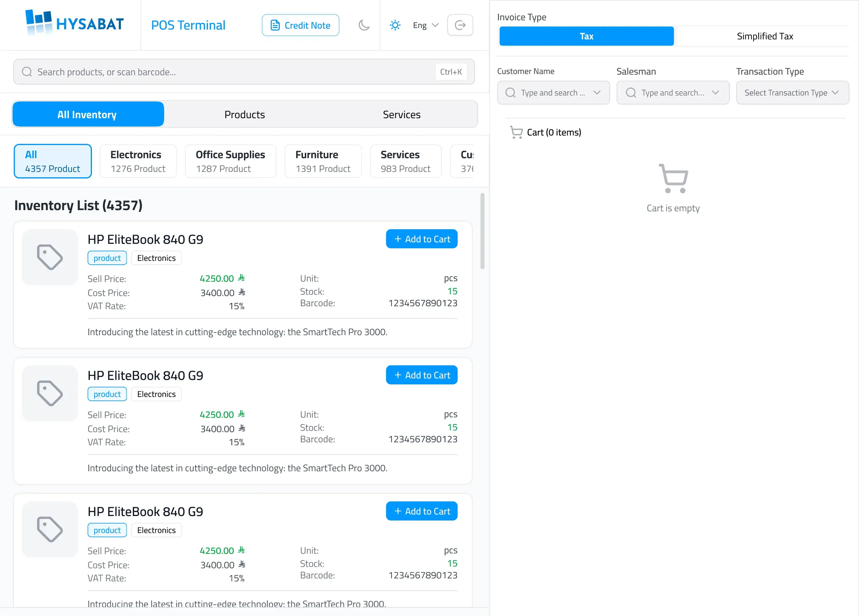Select the Tax invoice type
The image size is (859, 616).
pos(586,36)
